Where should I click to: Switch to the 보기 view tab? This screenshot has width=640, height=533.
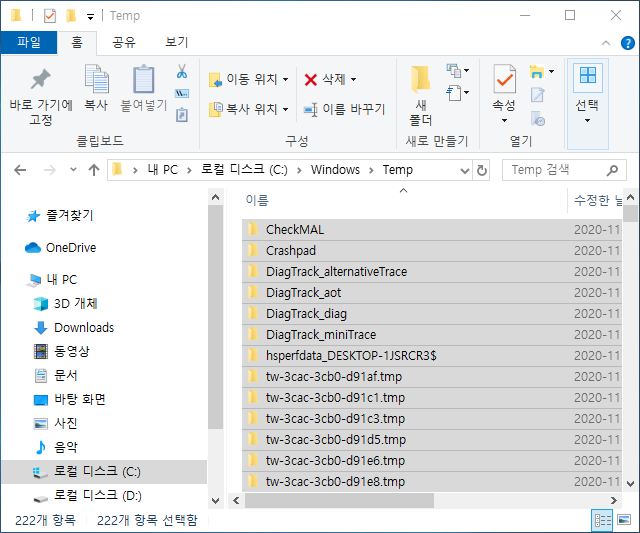click(x=176, y=42)
